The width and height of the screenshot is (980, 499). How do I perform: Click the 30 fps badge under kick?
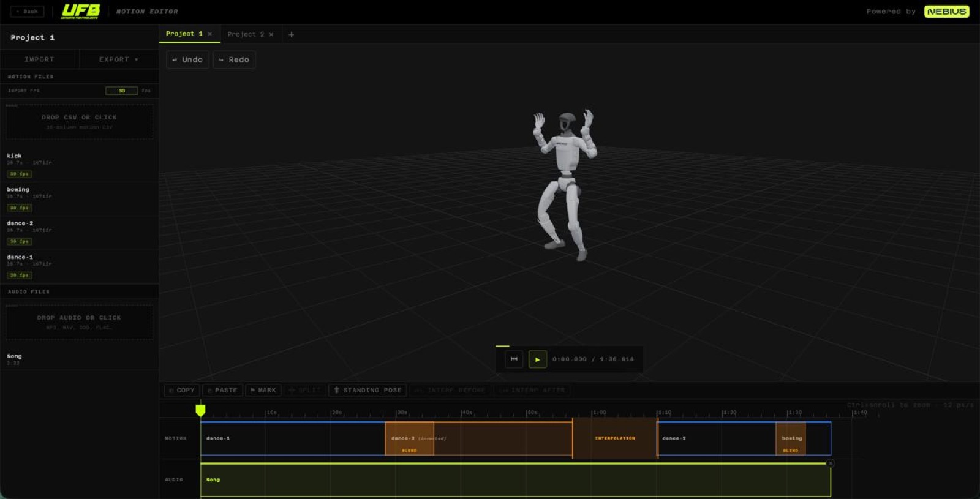point(19,174)
